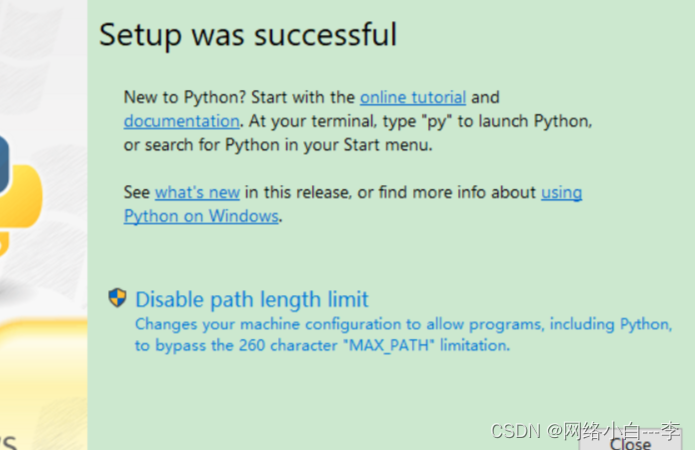Open the documentation link

182,121
